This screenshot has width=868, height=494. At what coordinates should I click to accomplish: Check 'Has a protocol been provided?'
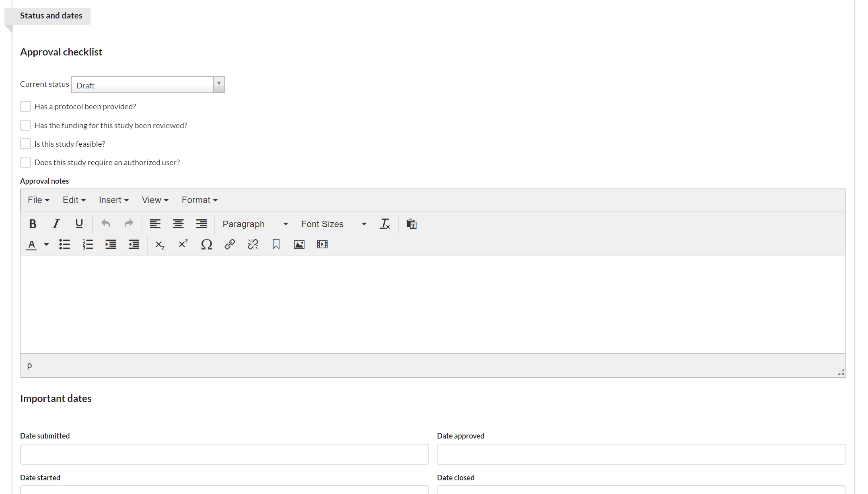[25, 107]
